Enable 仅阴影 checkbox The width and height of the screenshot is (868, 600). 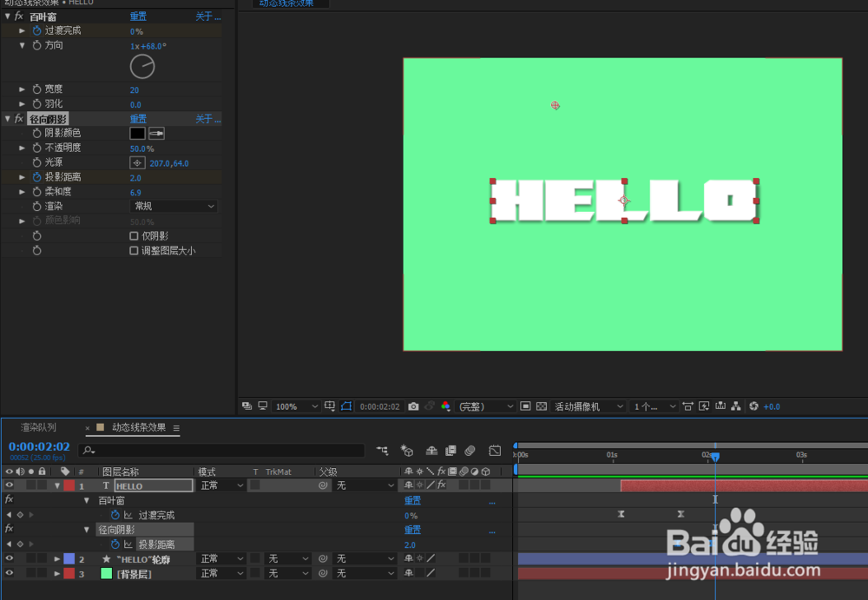(134, 236)
